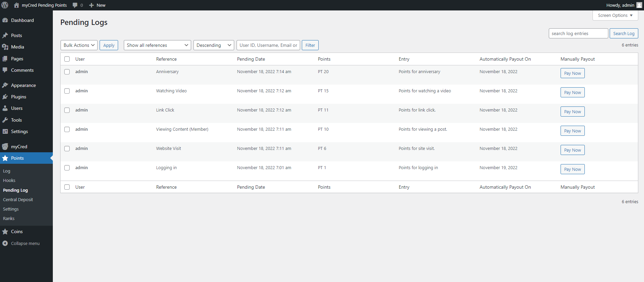Click the Coins star icon
This screenshot has width=644, height=282.
click(x=5, y=231)
